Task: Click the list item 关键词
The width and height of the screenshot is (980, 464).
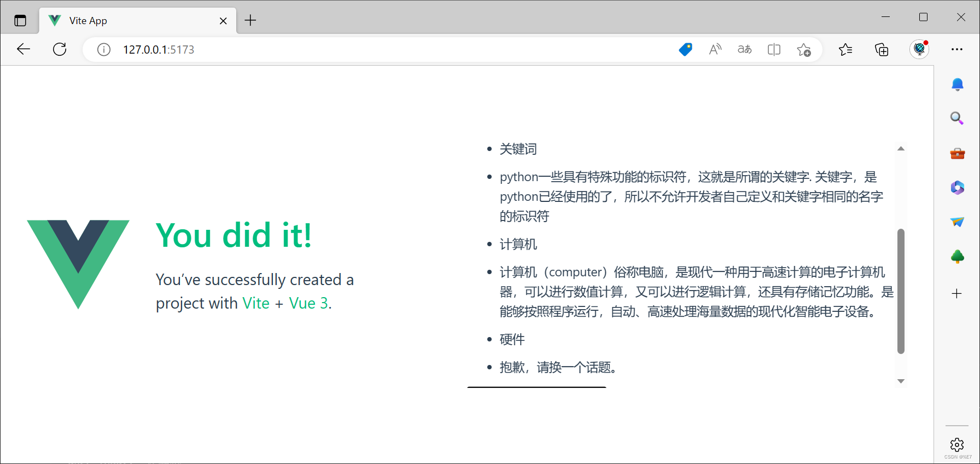Action: (x=518, y=149)
